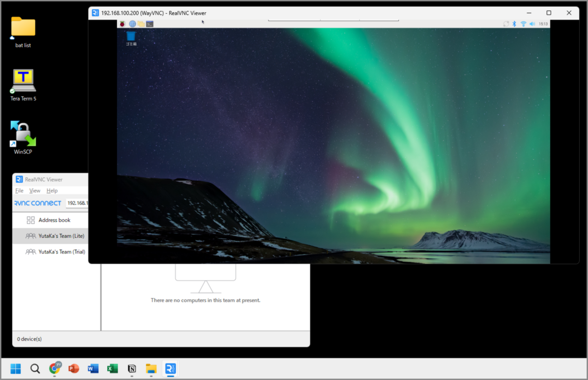
Task: Click the volume icon in the Pi tray
Action: click(x=532, y=24)
